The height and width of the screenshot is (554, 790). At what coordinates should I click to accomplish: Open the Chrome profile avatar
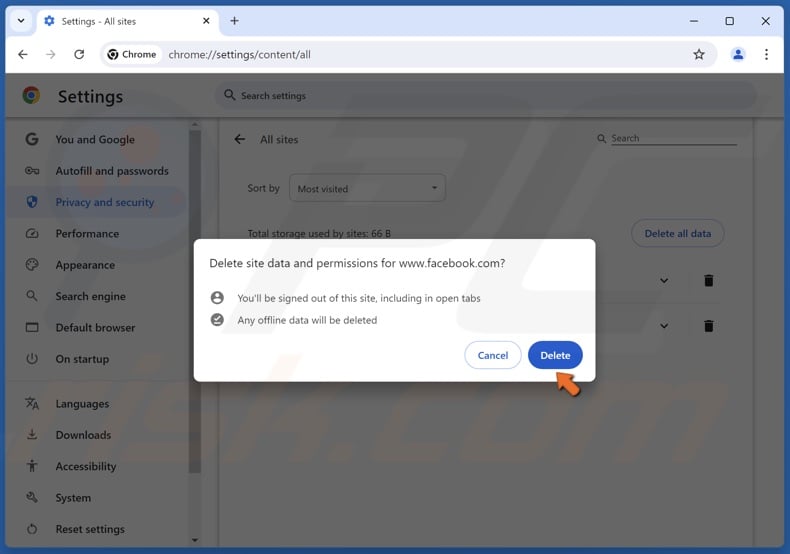[x=738, y=54]
